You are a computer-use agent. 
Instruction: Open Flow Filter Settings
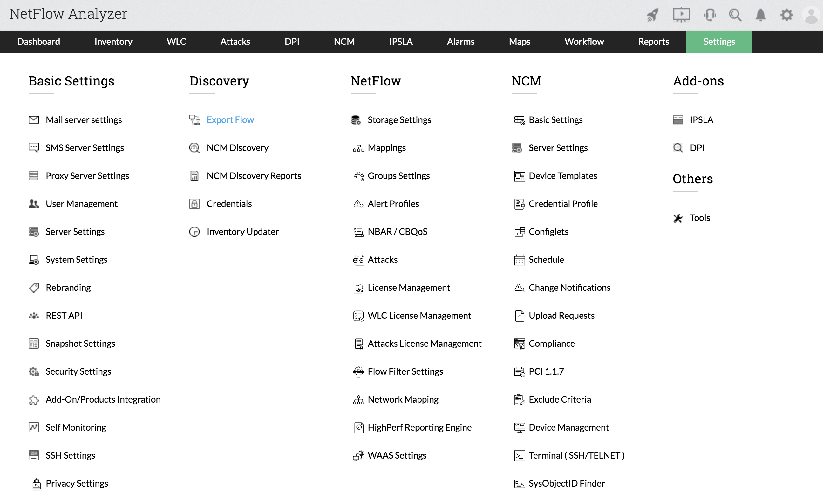tap(405, 371)
